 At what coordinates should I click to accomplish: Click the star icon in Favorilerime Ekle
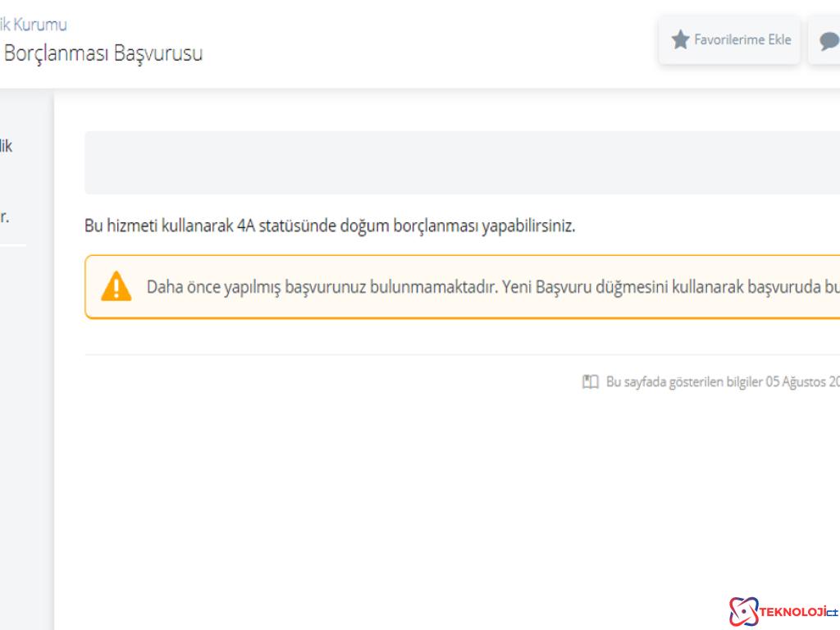680,39
